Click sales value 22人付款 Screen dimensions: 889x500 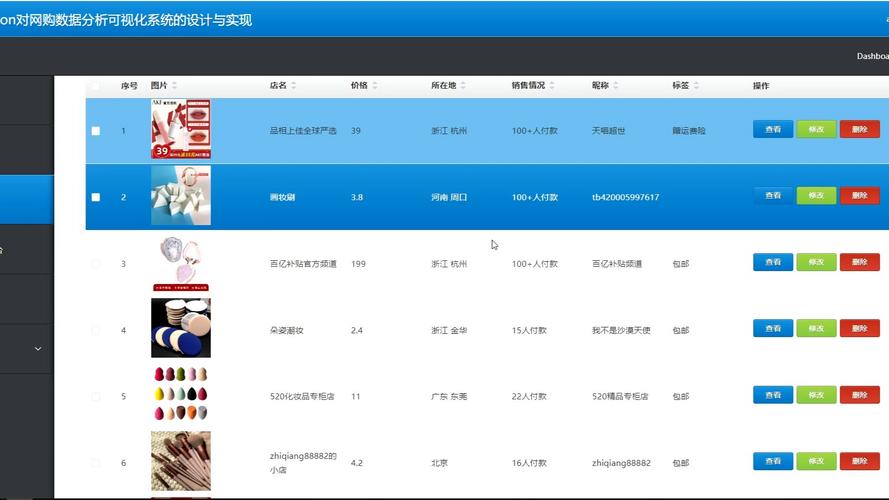pos(529,396)
